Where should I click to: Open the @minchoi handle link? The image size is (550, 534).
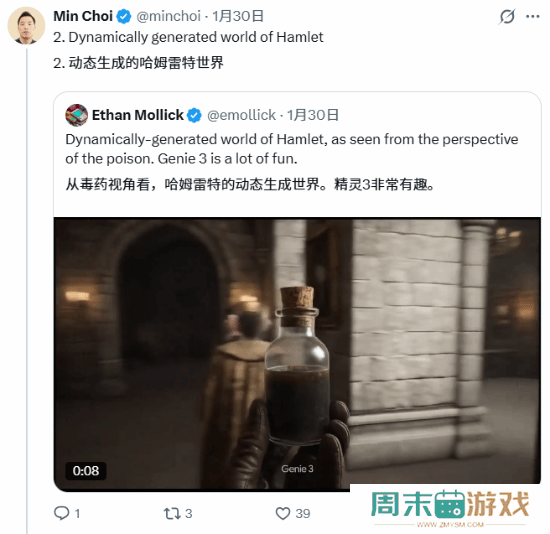[x=168, y=16]
